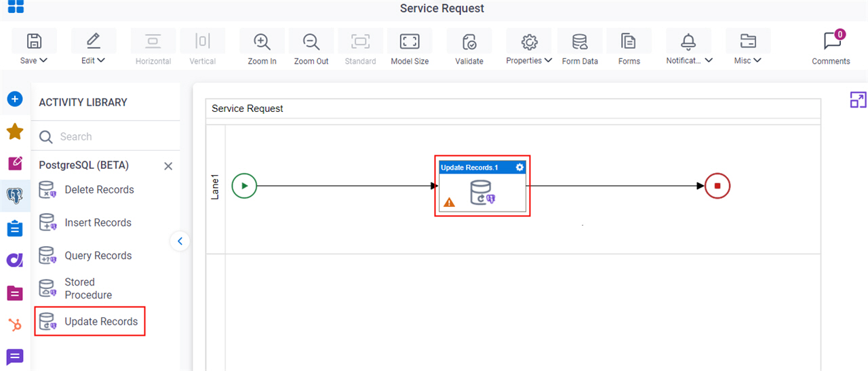Click the Update Records.1 title bar
Viewport: 868px width, 371px height.
click(x=482, y=168)
